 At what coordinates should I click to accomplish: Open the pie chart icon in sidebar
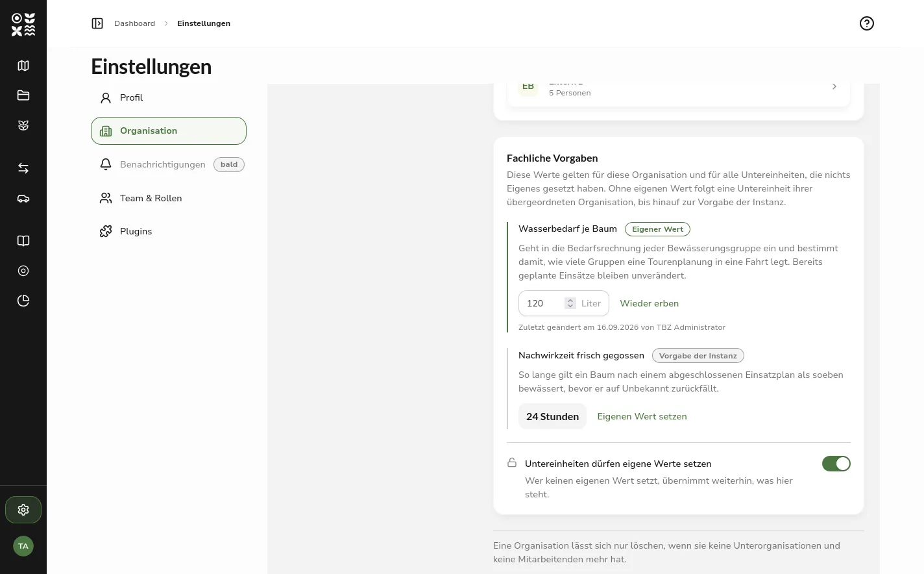[23, 301]
